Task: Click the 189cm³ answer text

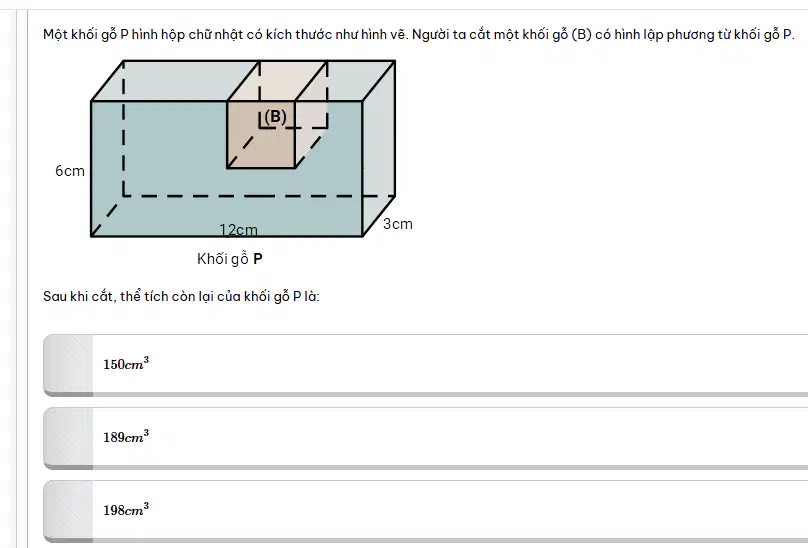Action: point(126,437)
